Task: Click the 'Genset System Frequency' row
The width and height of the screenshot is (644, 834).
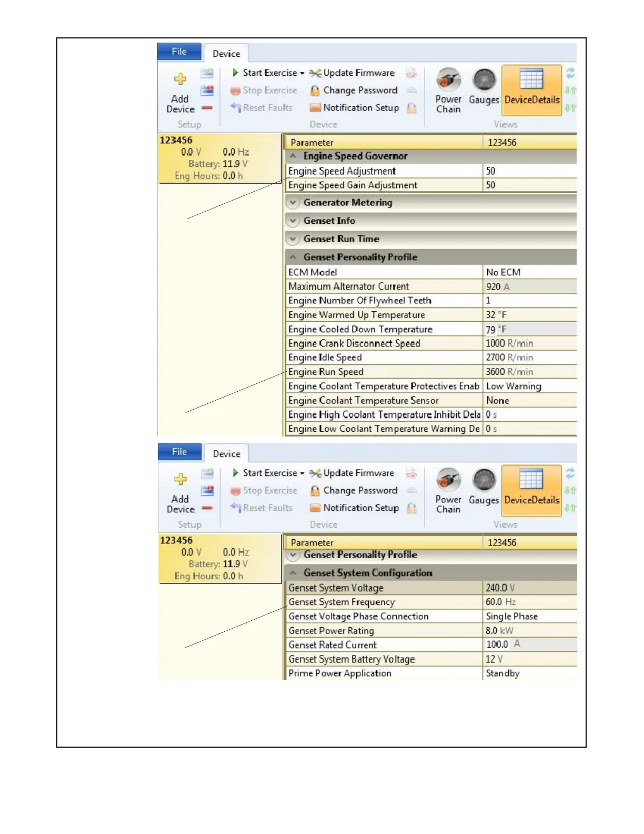Action: point(431,602)
